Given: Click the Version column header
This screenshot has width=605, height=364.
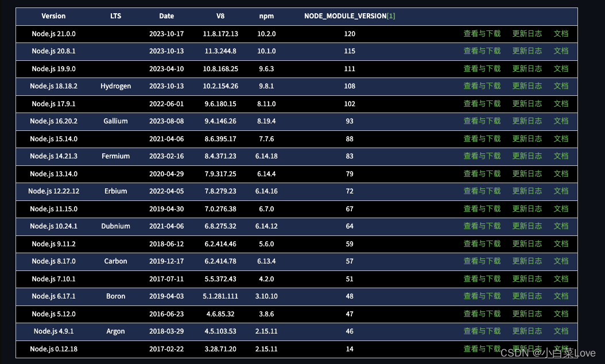Looking at the screenshot, I should (53, 16).
